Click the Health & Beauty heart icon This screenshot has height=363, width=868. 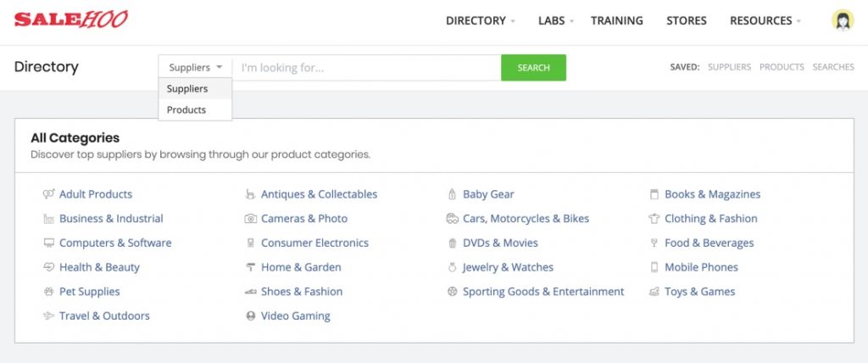tap(48, 267)
